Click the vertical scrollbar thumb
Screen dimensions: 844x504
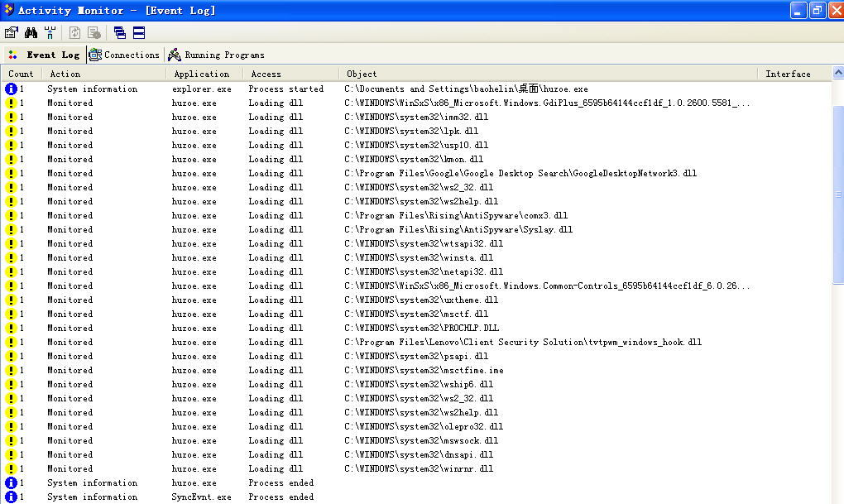[838, 194]
